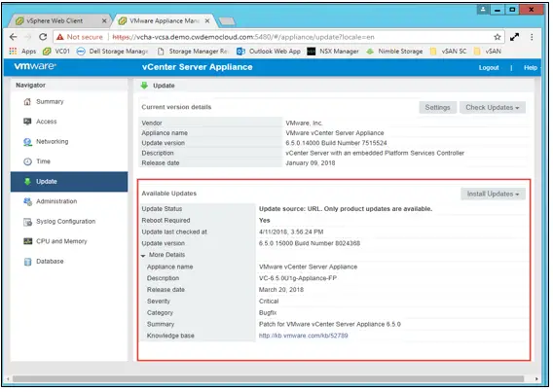The width and height of the screenshot is (553, 392).
Task: Click the horizontal scrollbar at bottom
Action: pos(268,379)
